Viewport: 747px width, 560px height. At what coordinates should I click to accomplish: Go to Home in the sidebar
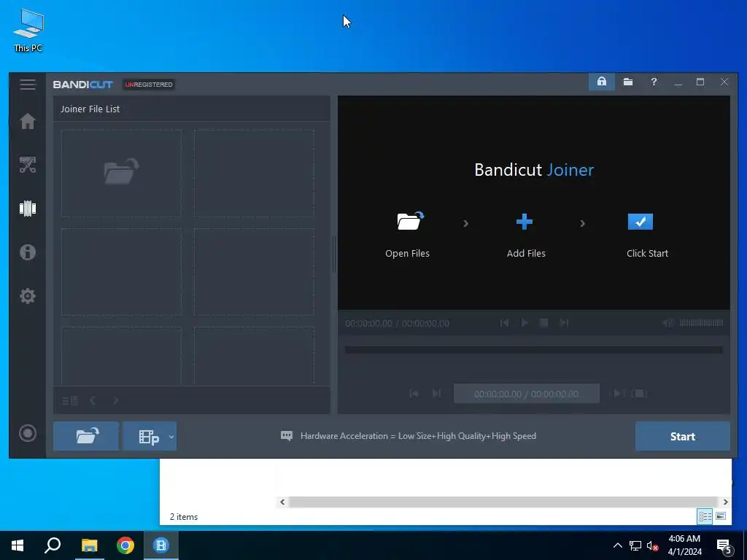[x=28, y=121]
